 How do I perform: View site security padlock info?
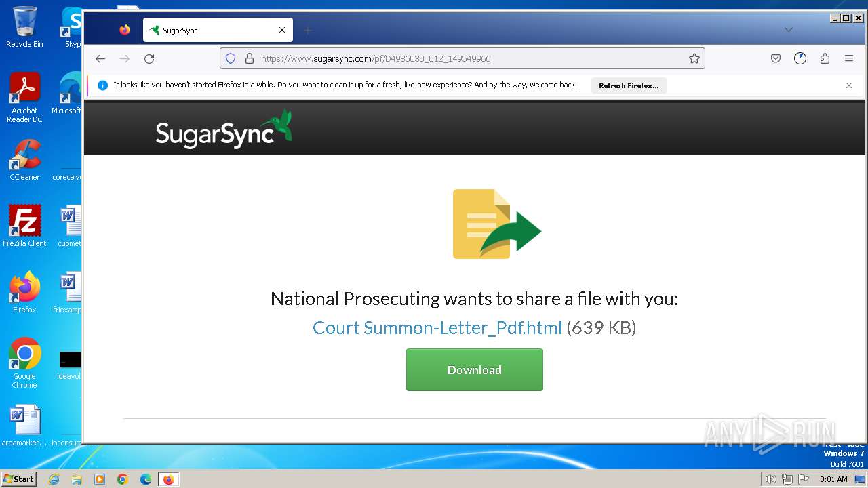click(x=249, y=58)
